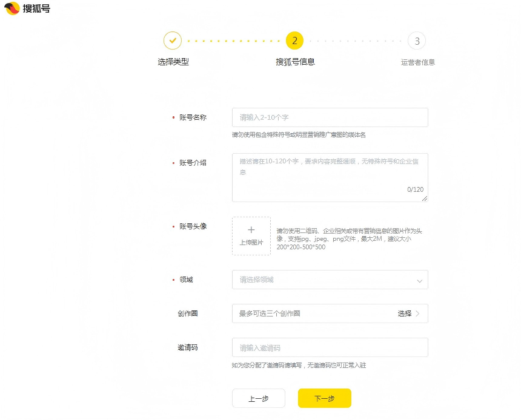Focus the 账号名称 input field

coord(330,117)
